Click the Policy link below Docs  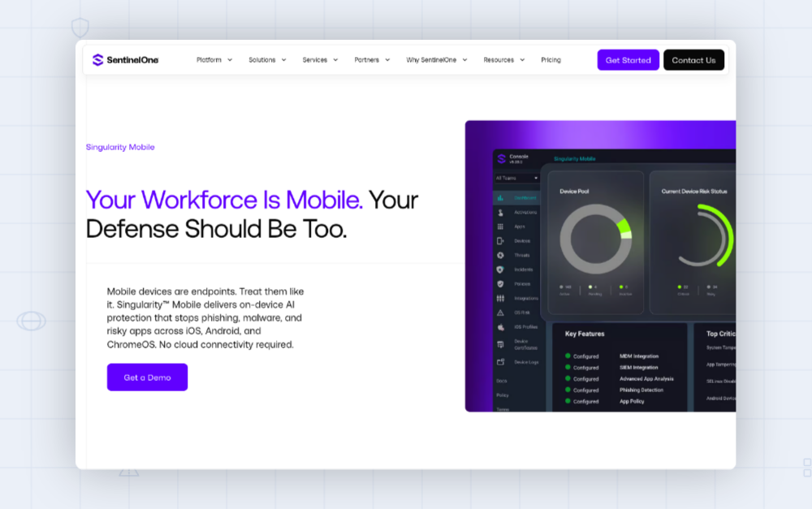[x=503, y=395]
